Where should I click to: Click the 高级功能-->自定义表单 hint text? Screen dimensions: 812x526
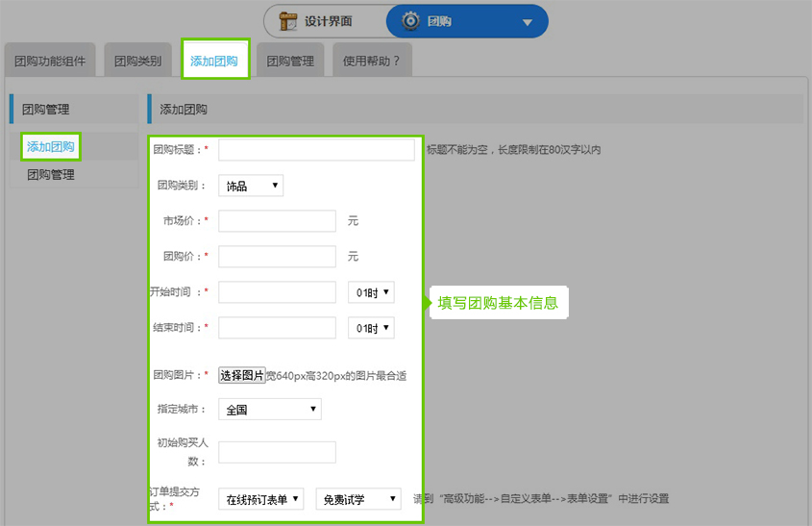(541, 498)
